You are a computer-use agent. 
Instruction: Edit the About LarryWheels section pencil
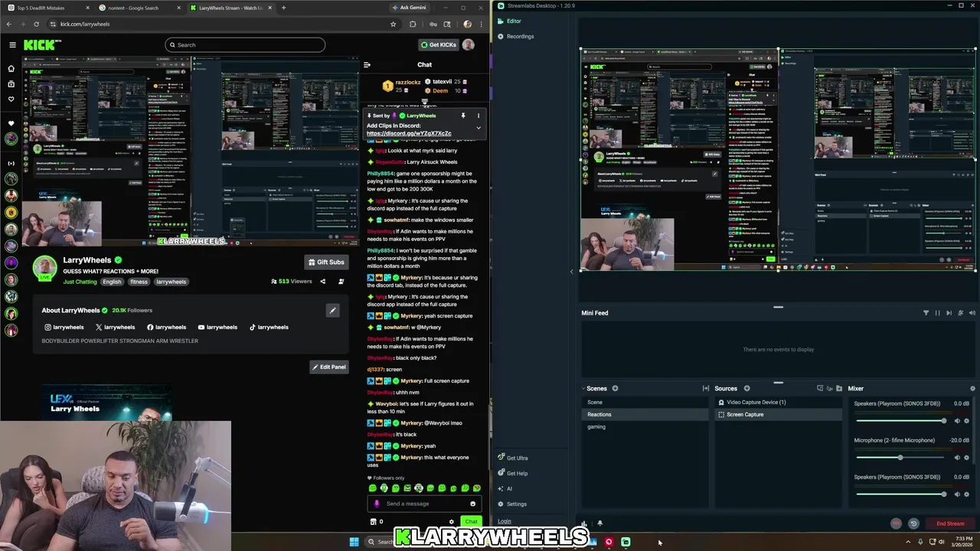[332, 311]
